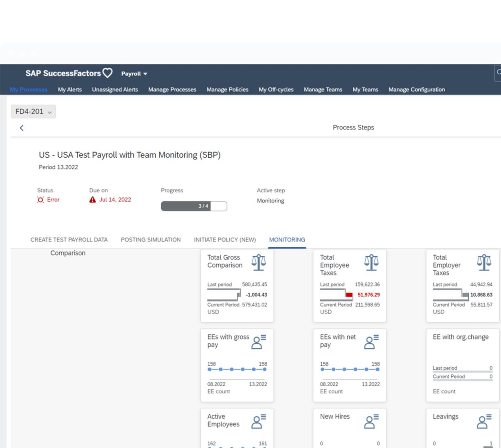Click the scales icon on Total Employer Taxes
This screenshot has width=501, height=448.
[x=484, y=263]
